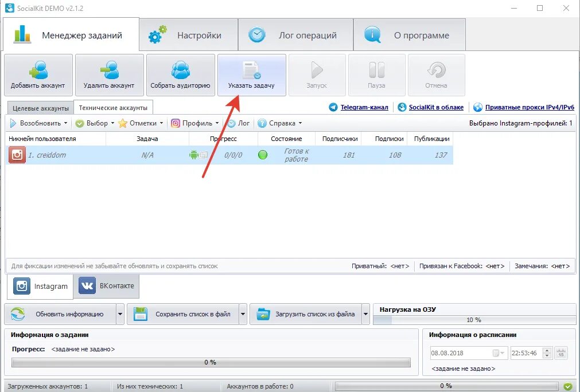This screenshot has height=392, width=580.
Task: Click the Telegram paper plane icon
Action: point(333,107)
